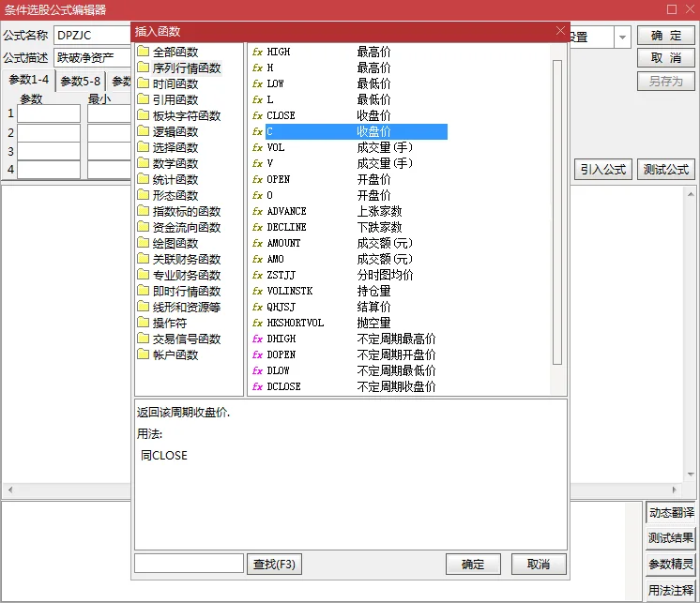
Task: Click the Fx icon beside ZSTJJ
Action: (x=257, y=275)
